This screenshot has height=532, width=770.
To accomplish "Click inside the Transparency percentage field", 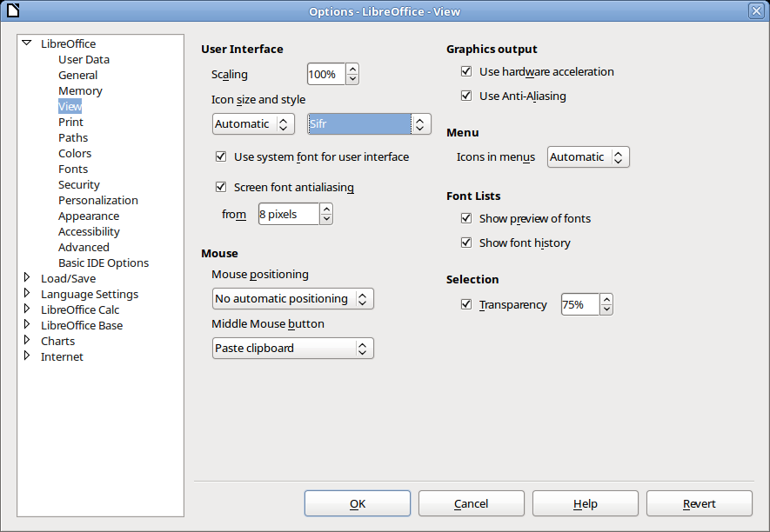I will click(x=580, y=305).
